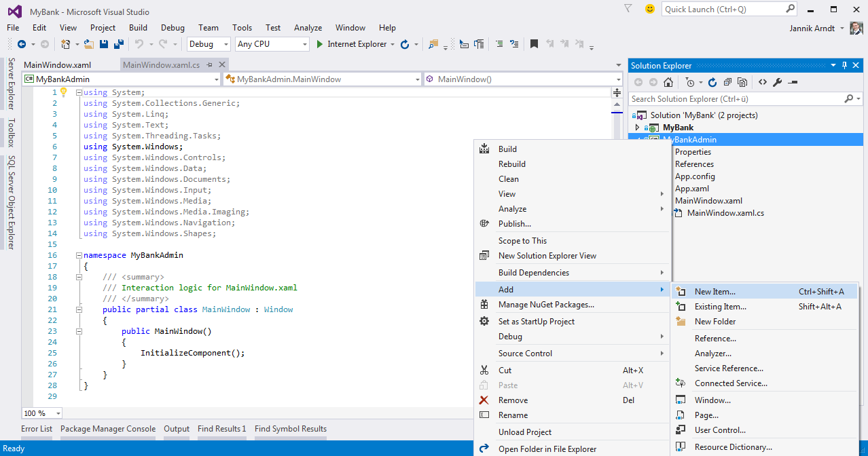The width and height of the screenshot is (868, 456).
Task: Open the Server Explorer side tab
Action: pos(11,83)
